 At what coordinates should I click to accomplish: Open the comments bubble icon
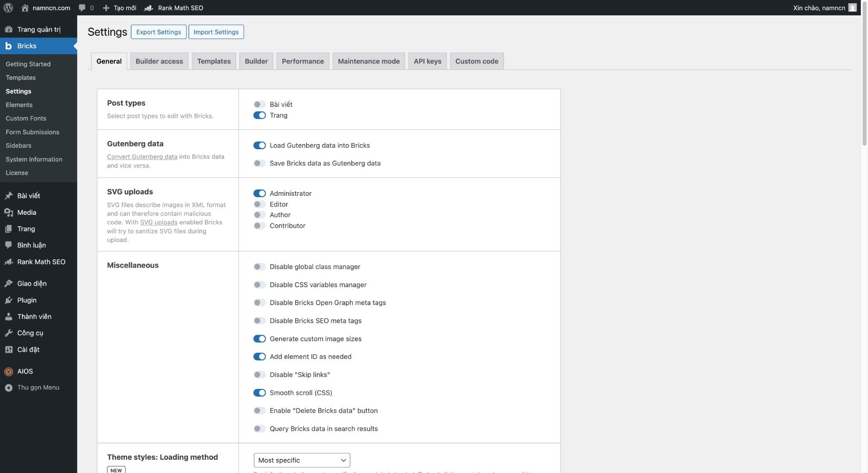click(82, 8)
